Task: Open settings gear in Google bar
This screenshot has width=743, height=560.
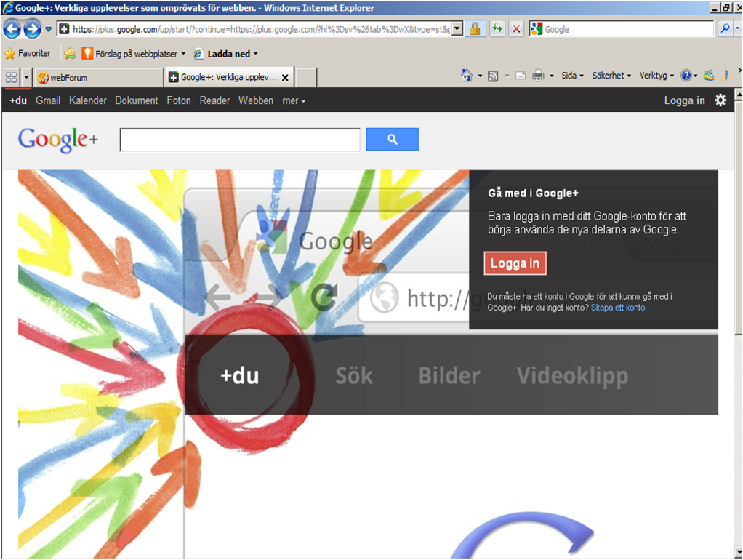Action: coord(720,100)
